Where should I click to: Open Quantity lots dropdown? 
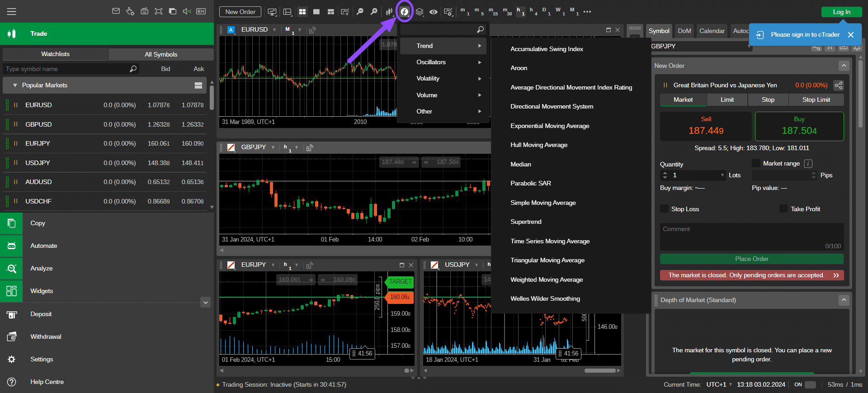722,175
